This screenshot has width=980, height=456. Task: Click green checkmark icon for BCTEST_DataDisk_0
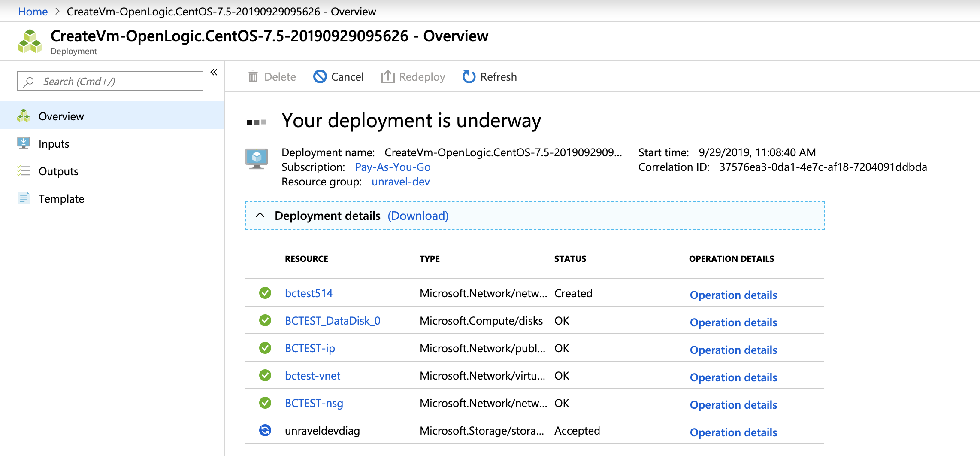click(265, 320)
